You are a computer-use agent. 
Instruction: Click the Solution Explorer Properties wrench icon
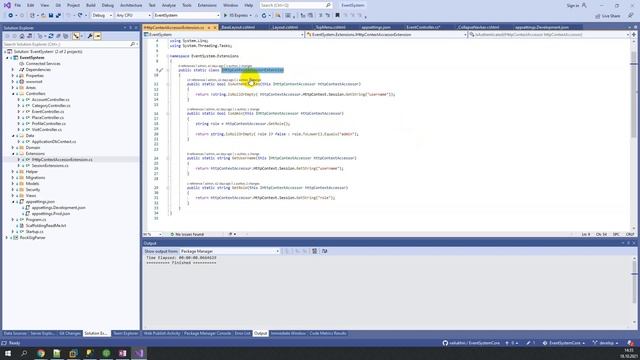pyautogui.click(x=90, y=36)
